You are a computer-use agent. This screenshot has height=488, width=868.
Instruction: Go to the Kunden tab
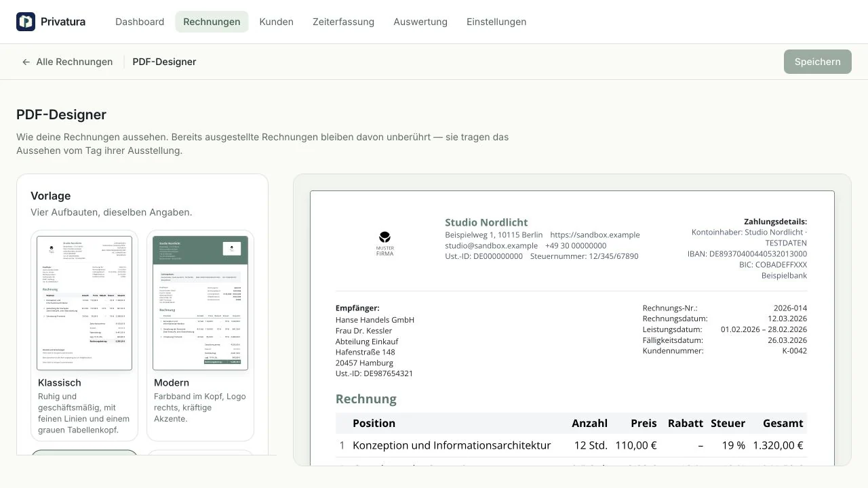click(x=277, y=22)
